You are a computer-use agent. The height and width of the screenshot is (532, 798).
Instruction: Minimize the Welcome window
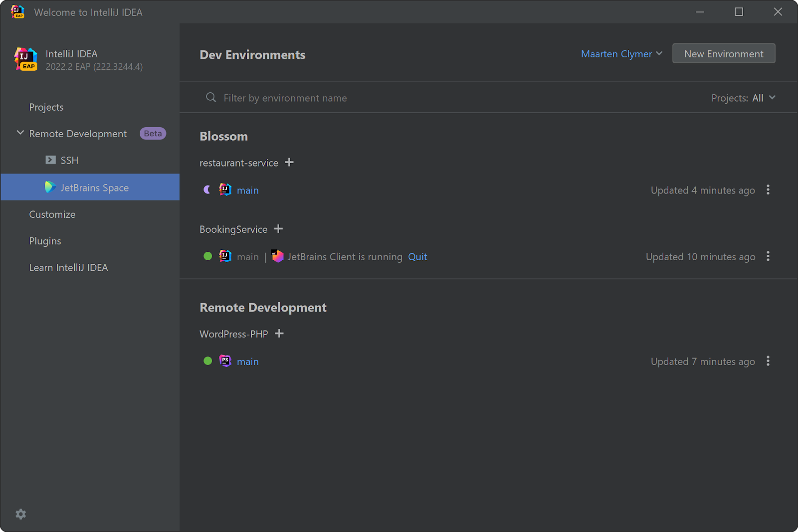[700, 11]
